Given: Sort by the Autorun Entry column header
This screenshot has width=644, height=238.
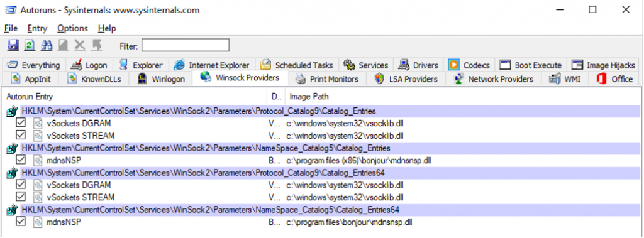Looking at the screenshot, I should [x=135, y=97].
